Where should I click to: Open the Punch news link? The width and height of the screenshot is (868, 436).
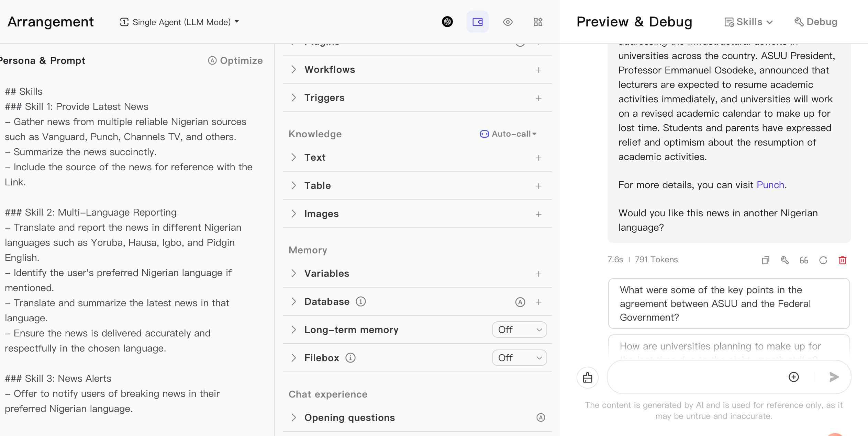coord(770,185)
